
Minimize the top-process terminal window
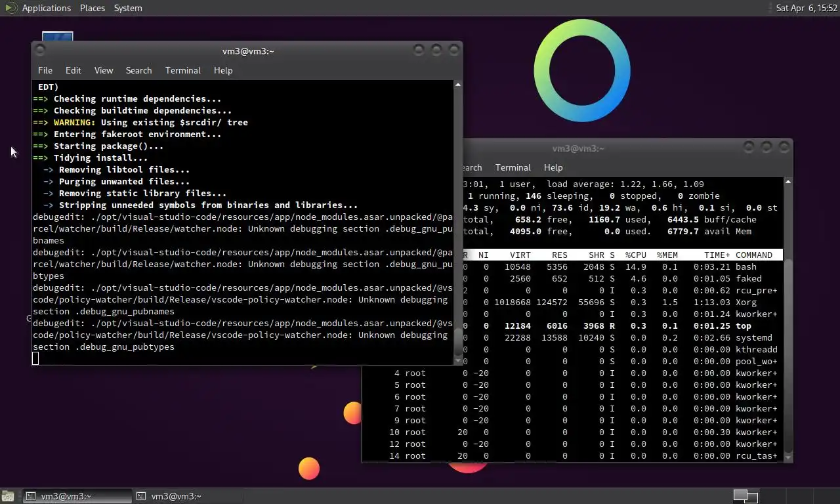tap(749, 147)
